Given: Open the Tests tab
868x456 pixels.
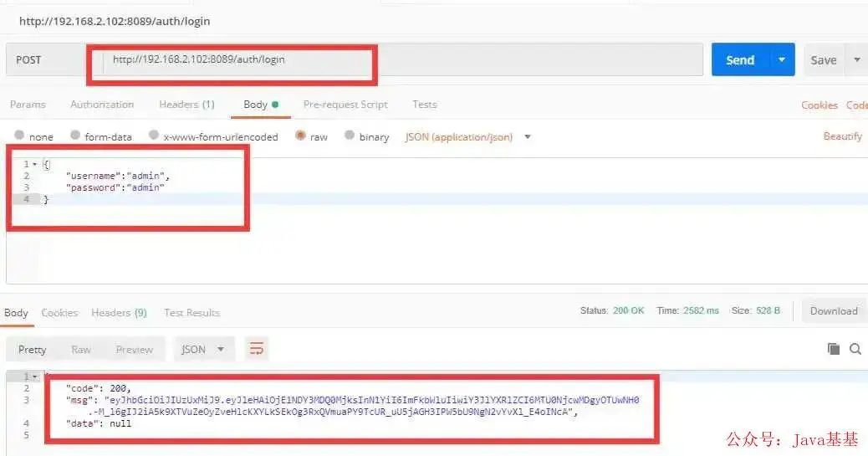Looking at the screenshot, I should pos(425,104).
